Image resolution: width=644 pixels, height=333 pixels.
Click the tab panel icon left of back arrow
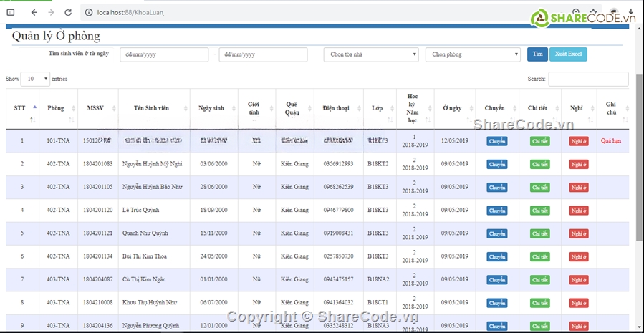(x=11, y=12)
